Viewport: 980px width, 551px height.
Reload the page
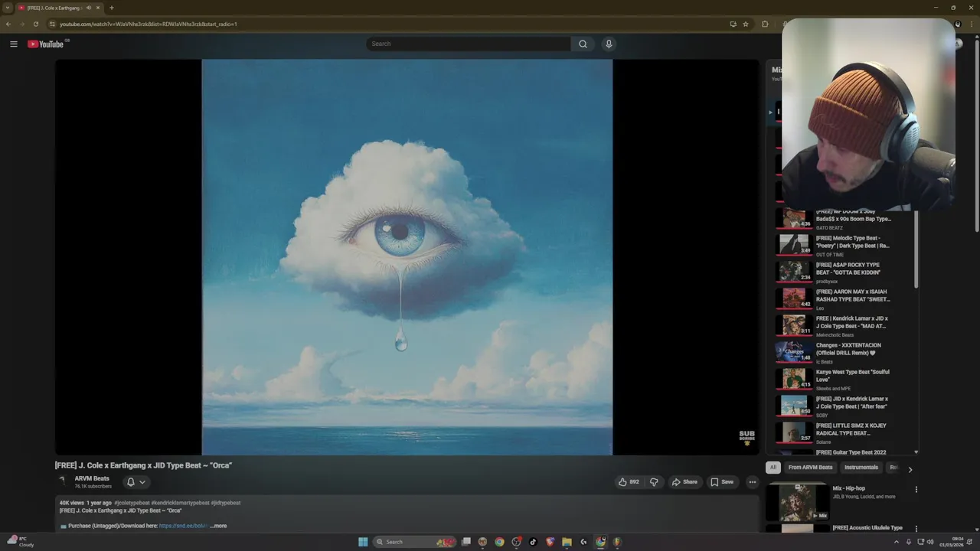point(35,24)
